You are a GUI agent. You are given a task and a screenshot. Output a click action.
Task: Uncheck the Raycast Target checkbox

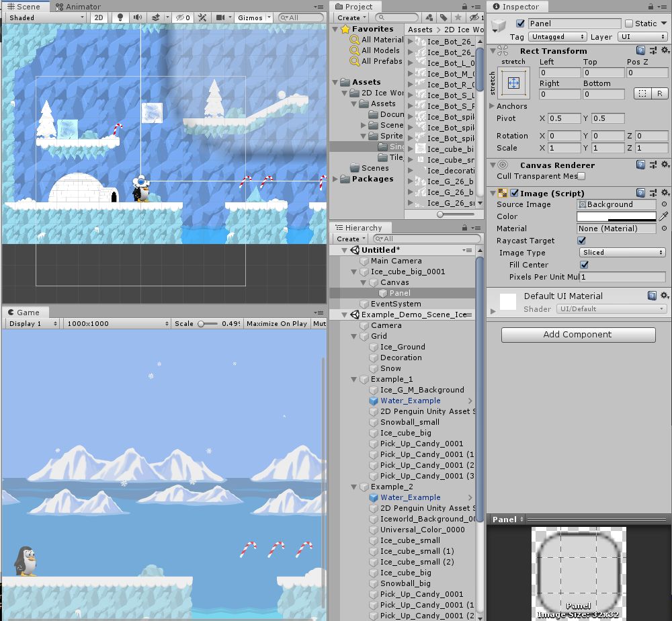(x=582, y=241)
